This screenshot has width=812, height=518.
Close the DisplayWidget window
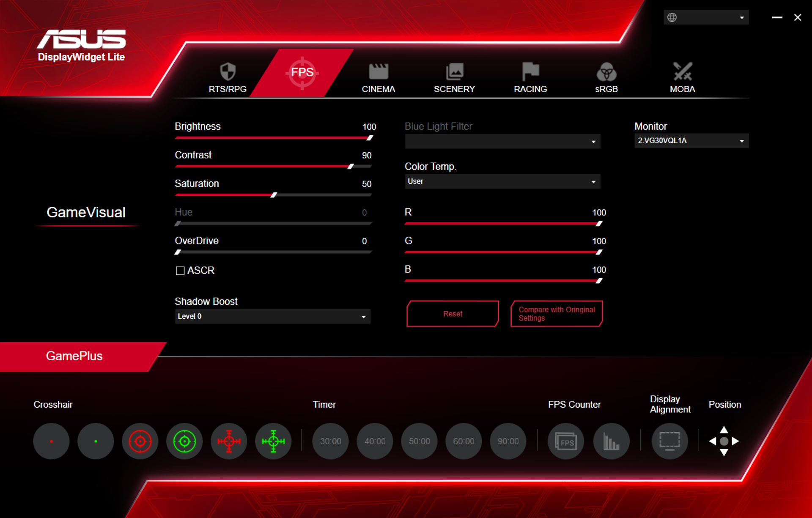(798, 17)
